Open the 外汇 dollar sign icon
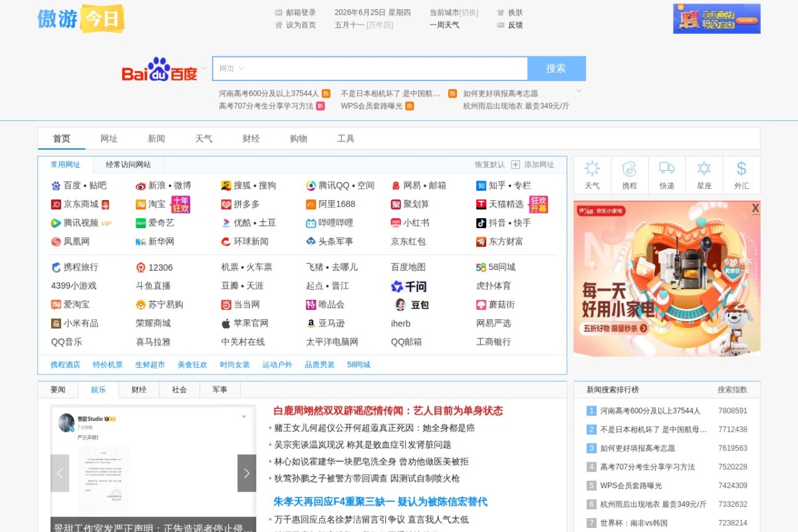Screen dimensions: 798x532 coord(741,168)
